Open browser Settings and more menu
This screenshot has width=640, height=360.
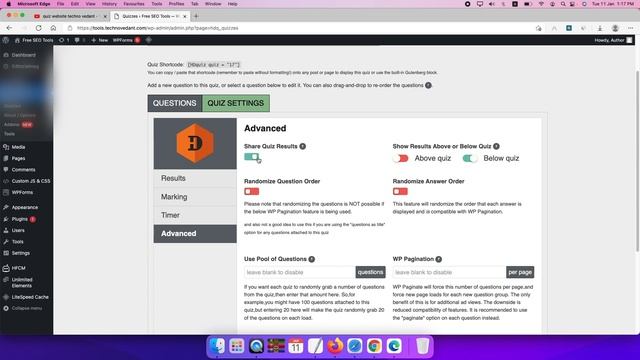(x=631, y=28)
